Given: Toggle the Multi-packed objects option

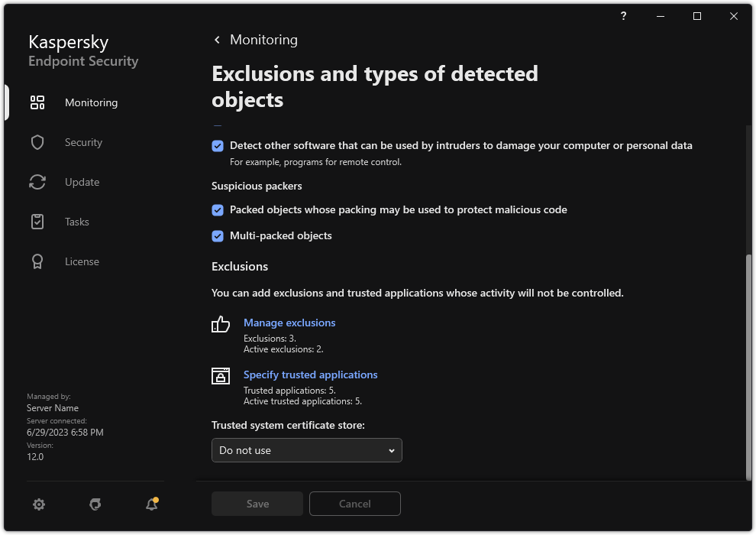Looking at the screenshot, I should pyautogui.click(x=218, y=235).
